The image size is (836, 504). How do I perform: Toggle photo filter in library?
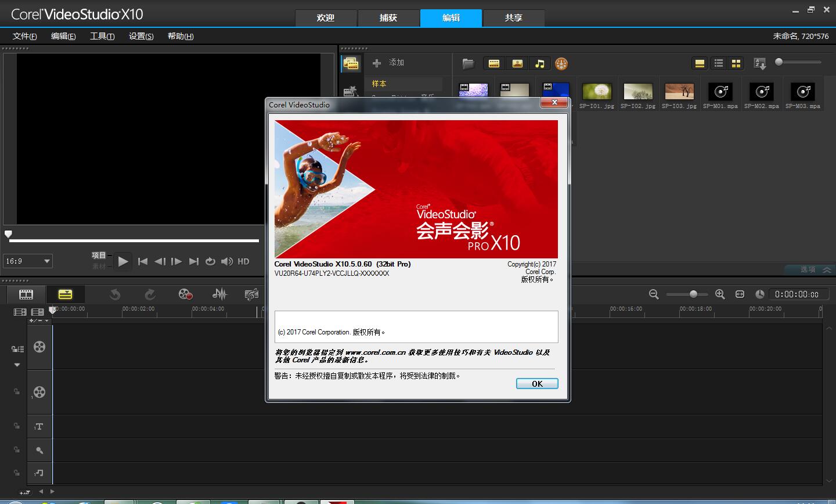tap(517, 63)
